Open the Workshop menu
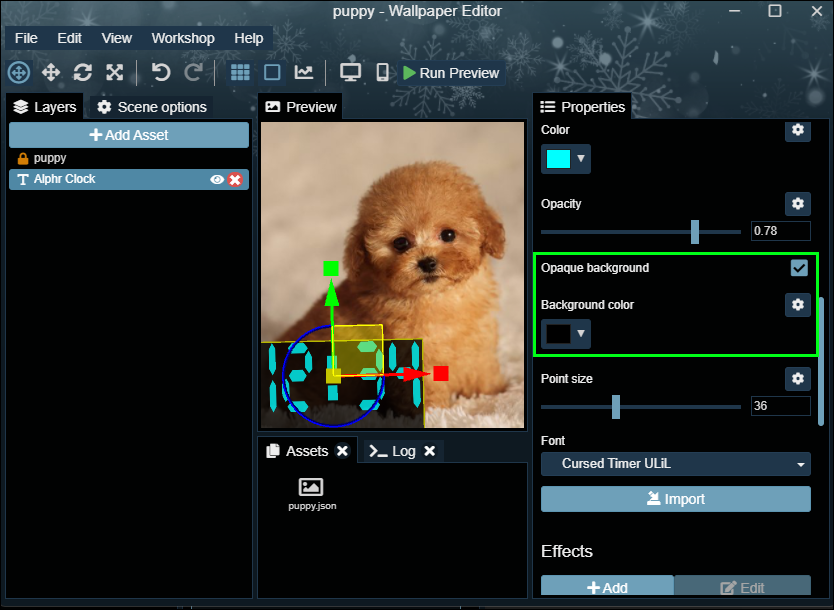This screenshot has height=610, width=834. coord(183,38)
